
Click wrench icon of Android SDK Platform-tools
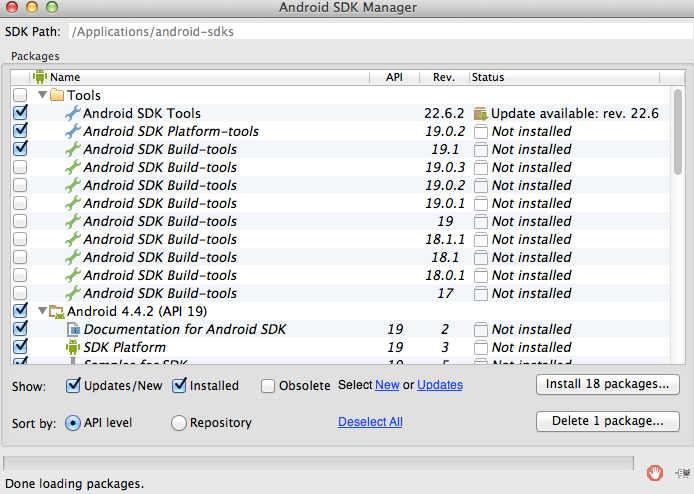[x=73, y=131]
